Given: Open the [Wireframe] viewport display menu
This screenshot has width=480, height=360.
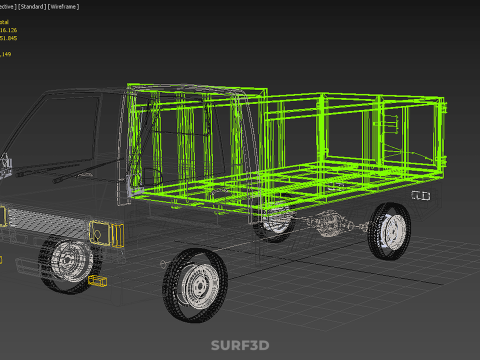Looking at the screenshot, I should [63, 7].
